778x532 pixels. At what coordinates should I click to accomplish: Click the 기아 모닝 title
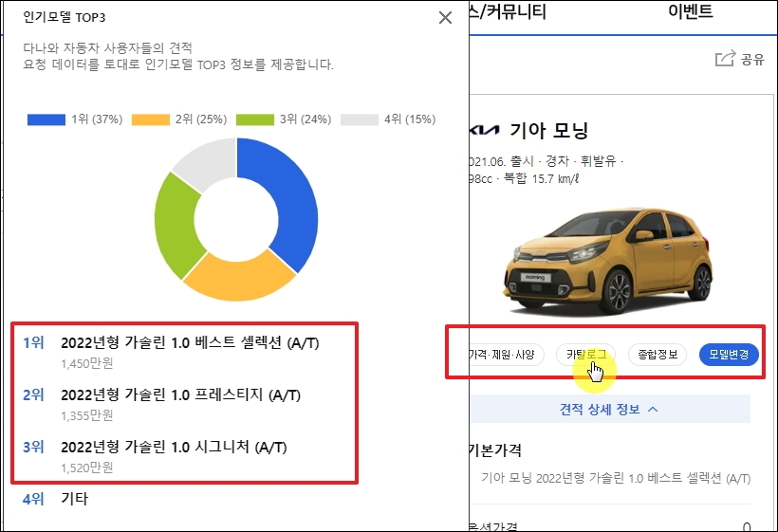(548, 131)
